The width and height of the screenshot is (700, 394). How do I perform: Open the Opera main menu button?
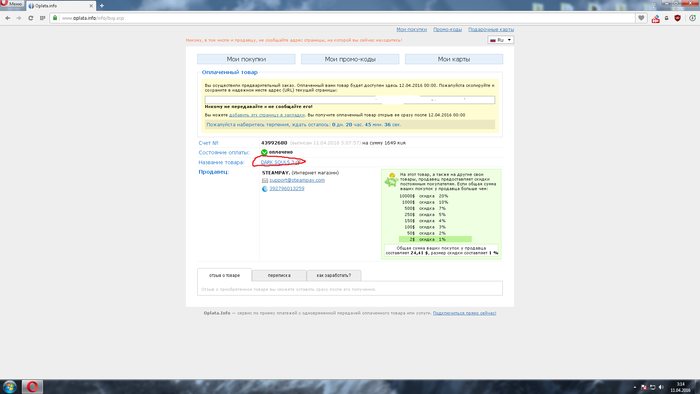(x=12, y=4)
